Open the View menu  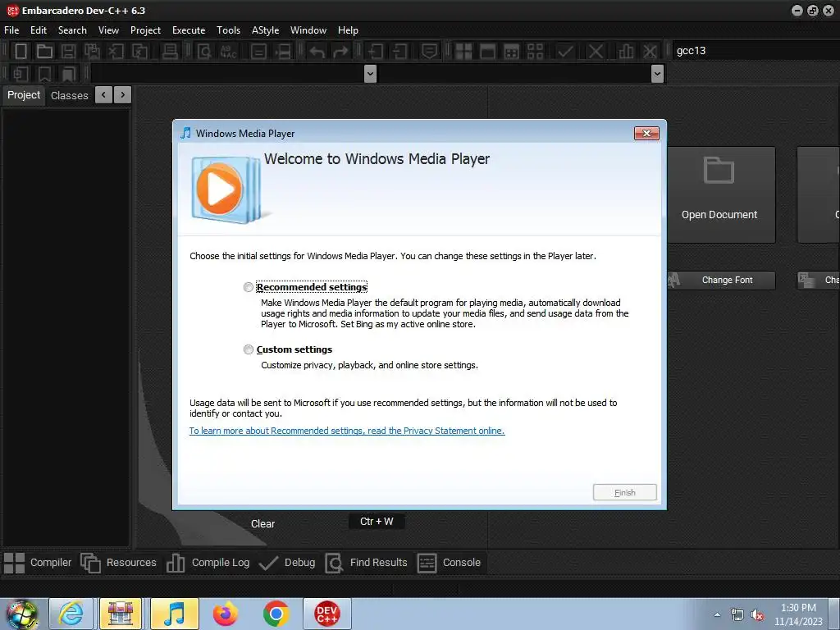click(x=108, y=30)
